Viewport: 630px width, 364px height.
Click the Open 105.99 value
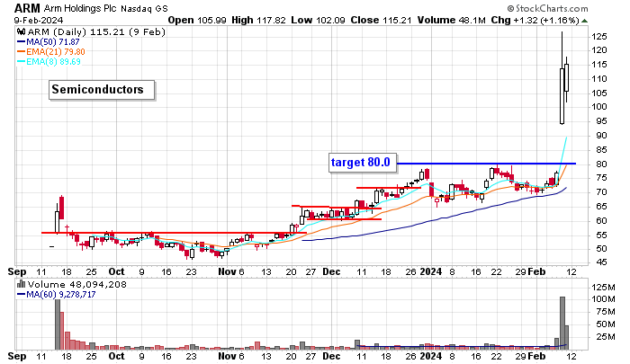tap(197, 20)
